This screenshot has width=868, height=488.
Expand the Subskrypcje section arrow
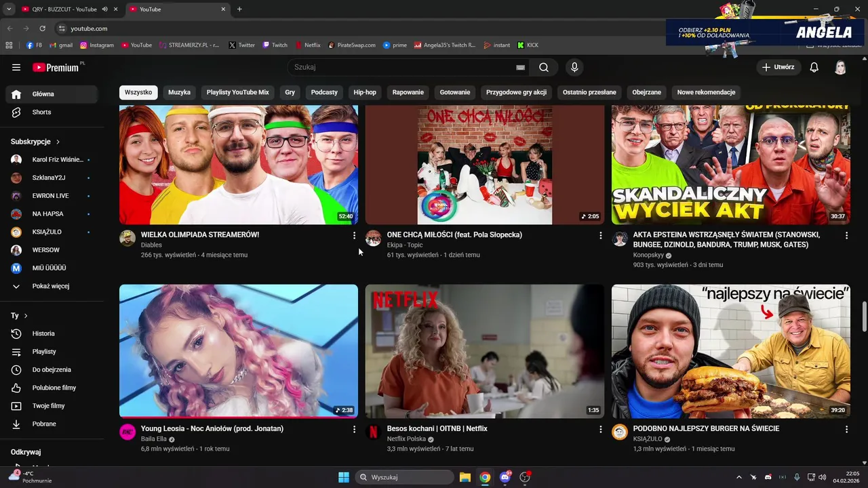pos(58,142)
